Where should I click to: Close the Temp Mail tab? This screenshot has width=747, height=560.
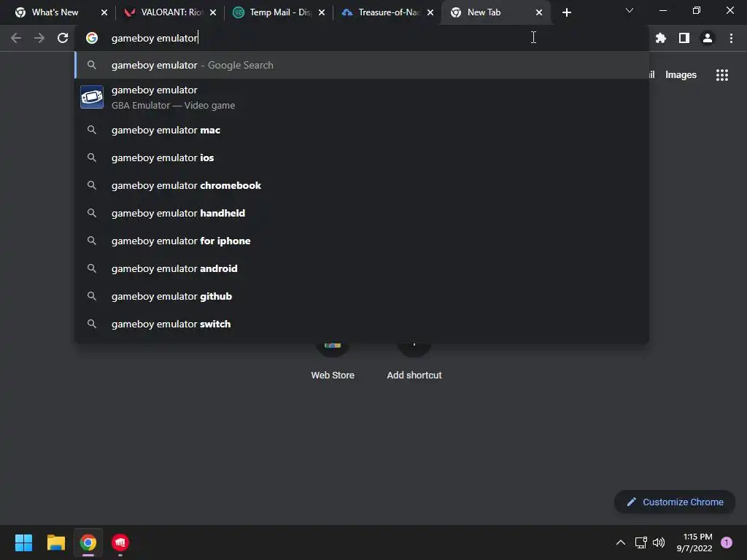(322, 12)
